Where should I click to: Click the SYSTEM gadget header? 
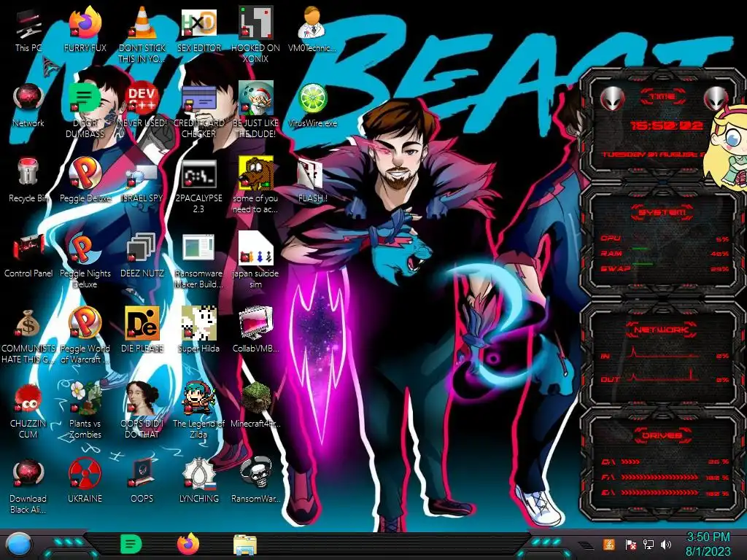(662, 212)
